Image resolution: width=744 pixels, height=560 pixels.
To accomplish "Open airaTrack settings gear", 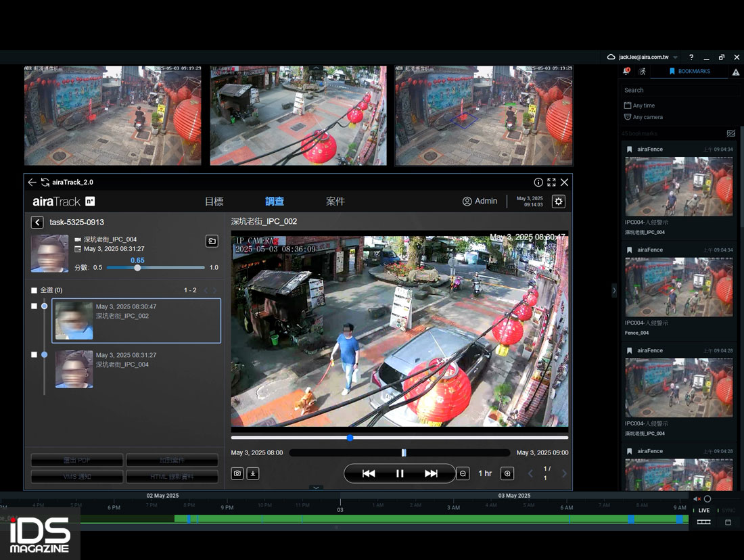I will coord(558,202).
